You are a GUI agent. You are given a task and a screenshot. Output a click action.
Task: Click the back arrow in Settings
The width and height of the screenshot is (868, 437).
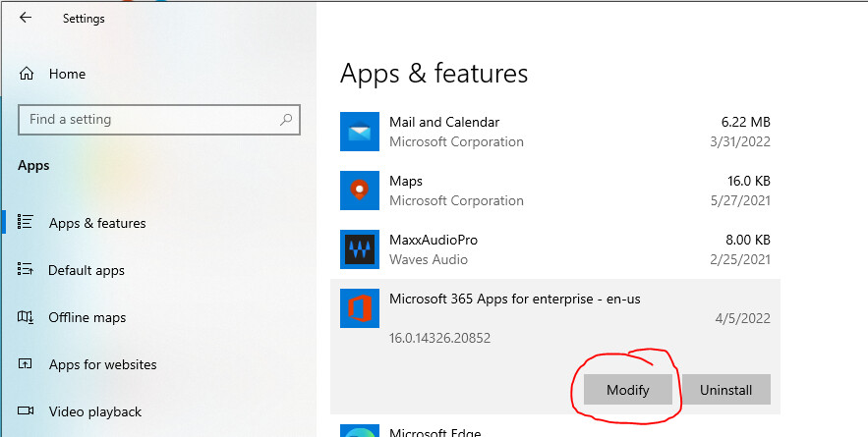tap(26, 18)
